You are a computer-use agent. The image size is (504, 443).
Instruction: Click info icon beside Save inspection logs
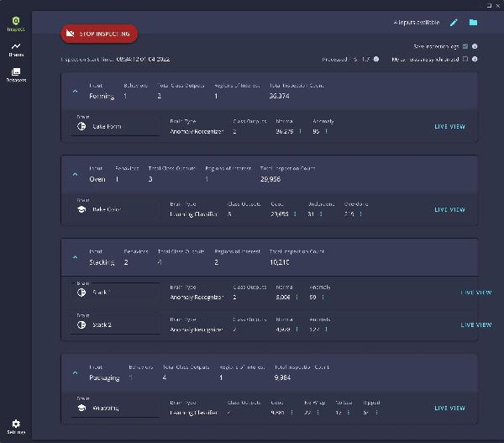point(475,46)
